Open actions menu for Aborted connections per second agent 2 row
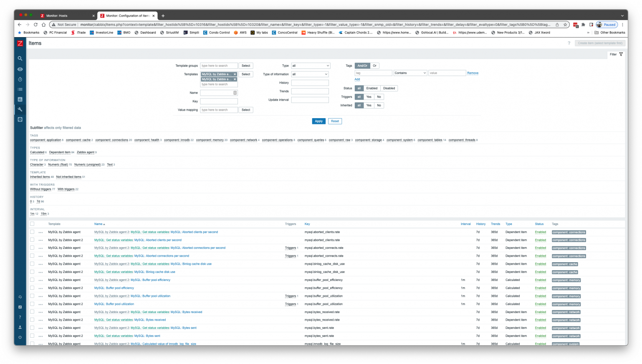 pyautogui.click(x=40, y=256)
